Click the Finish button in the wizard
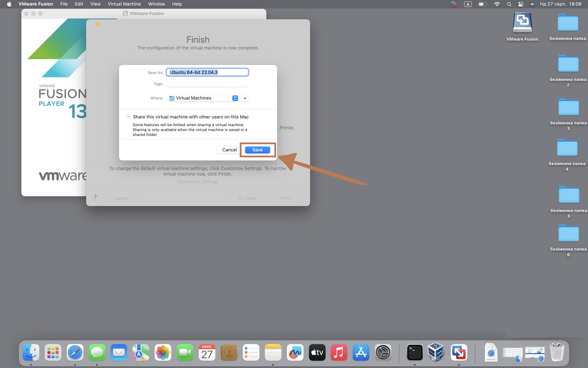 [x=285, y=198]
